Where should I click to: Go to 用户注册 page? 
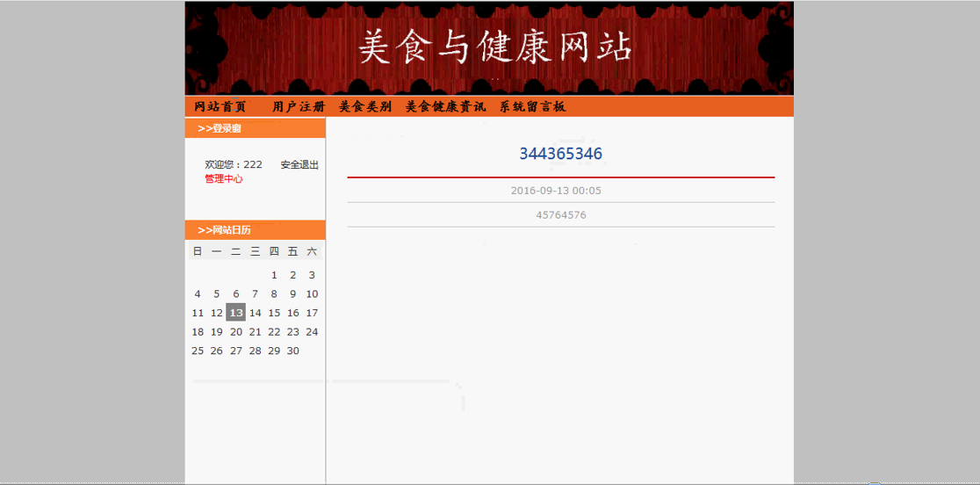coord(299,107)
